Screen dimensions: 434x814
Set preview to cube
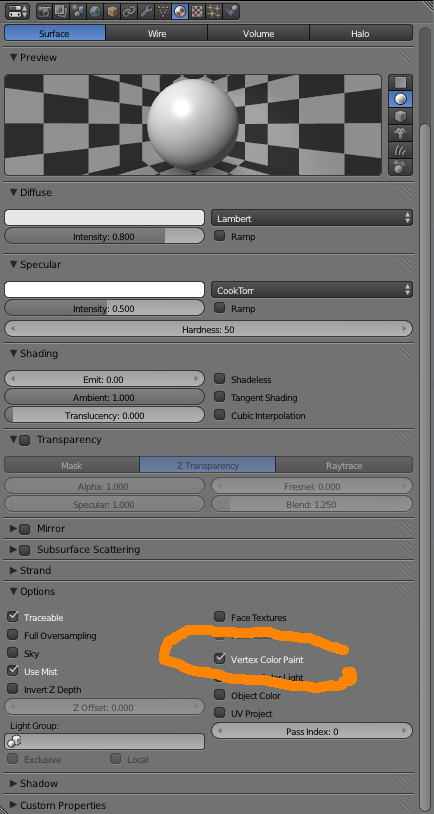point(400,116)
